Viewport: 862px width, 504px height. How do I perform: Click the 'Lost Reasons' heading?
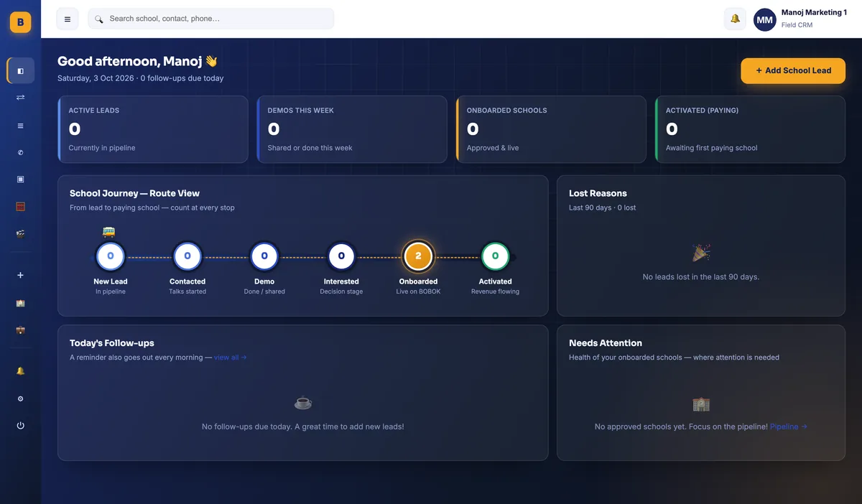598,193
